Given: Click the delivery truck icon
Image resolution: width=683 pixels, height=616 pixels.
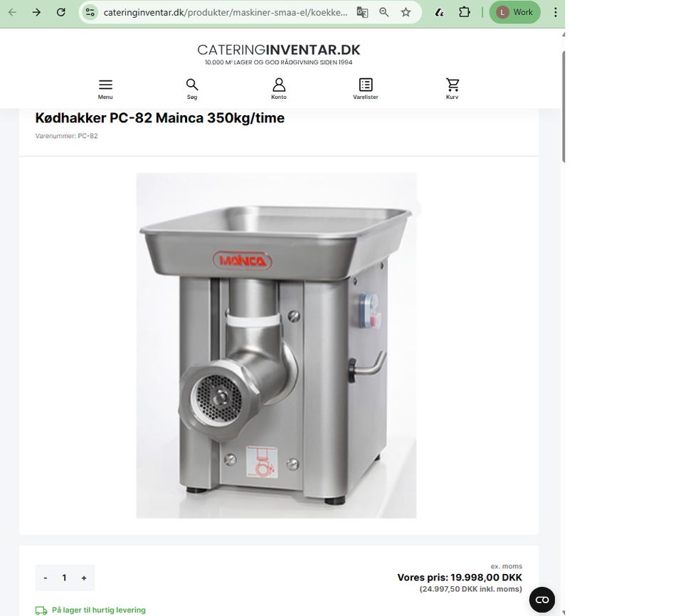Looking at the screenshot, I should pyautogui.click(x=41, y=610).
